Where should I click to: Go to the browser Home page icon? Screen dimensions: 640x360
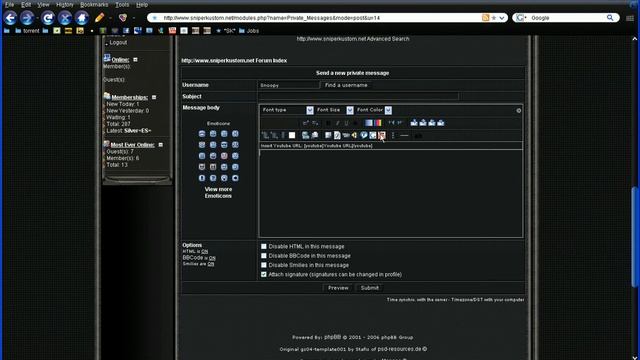click(x=82, y=18)
